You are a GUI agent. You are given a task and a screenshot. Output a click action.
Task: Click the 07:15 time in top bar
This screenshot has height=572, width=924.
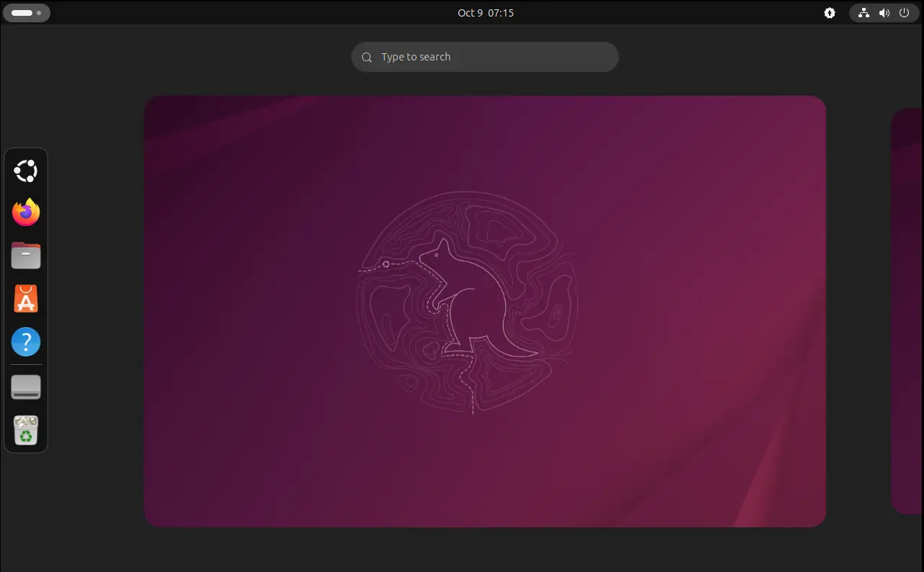pos(501,13)
